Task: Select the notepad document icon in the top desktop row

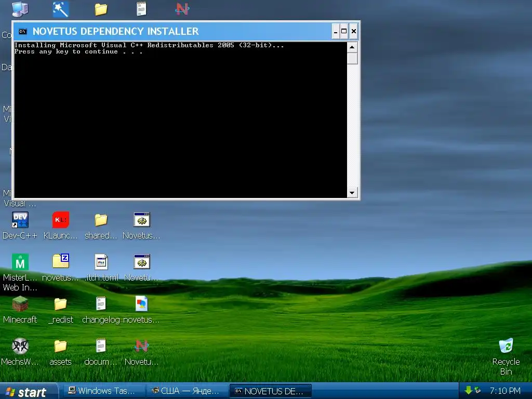Action: pyautogui.click(x=141, y=9)
